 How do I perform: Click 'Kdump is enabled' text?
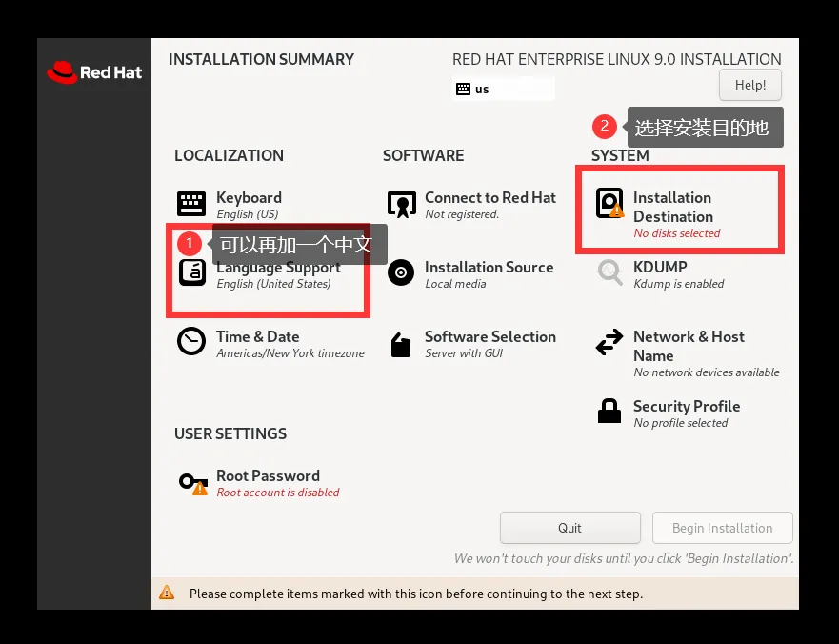click(x=678, y=283)
